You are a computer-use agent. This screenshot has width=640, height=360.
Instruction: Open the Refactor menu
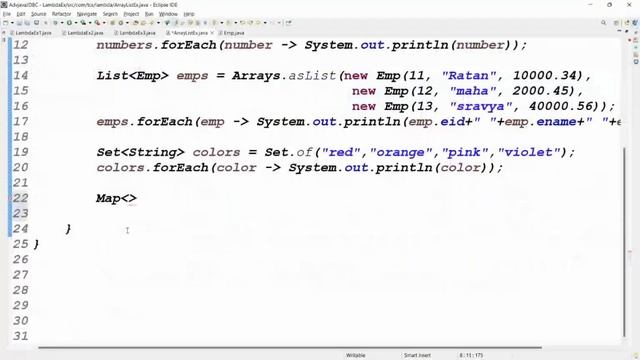pyautogui.click(x=61, y=14)
